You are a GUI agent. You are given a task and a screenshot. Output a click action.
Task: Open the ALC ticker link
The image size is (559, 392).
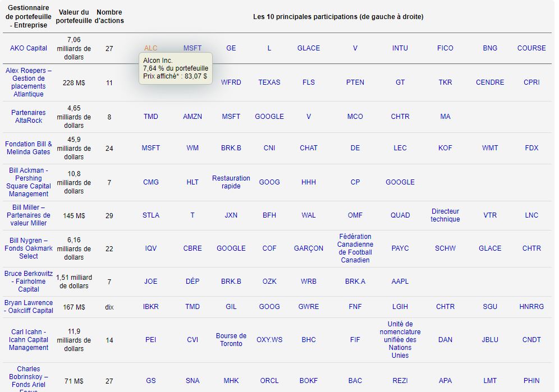[x=150, y=48]
